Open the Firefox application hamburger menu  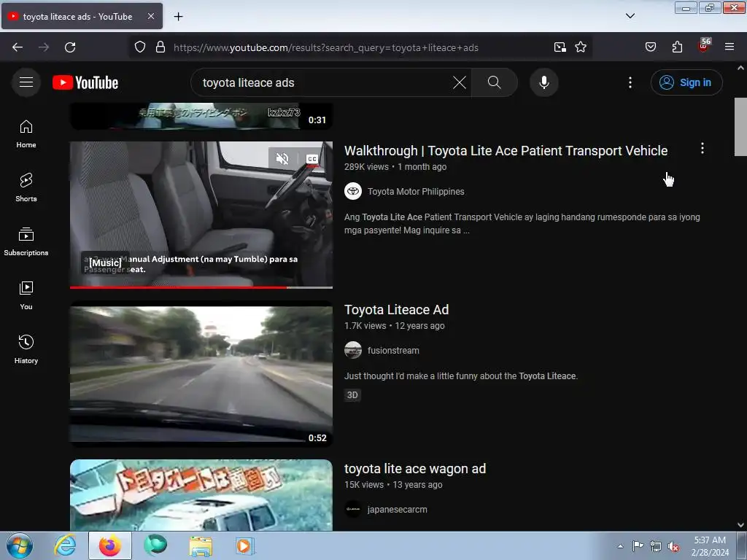point(729,47)
